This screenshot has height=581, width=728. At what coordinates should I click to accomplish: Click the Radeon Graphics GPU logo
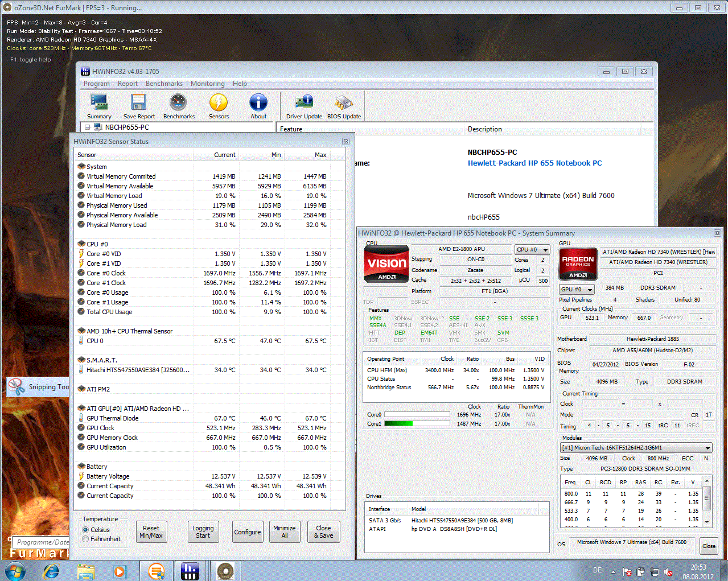[x=578, y=264]
